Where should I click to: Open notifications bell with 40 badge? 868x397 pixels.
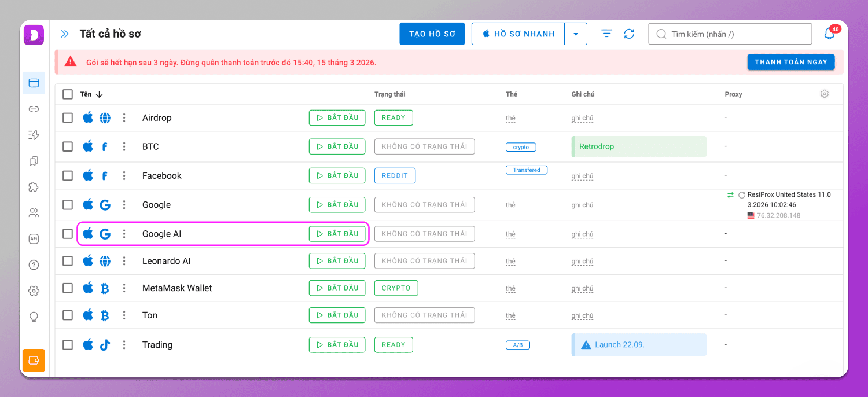click(829, 34)
